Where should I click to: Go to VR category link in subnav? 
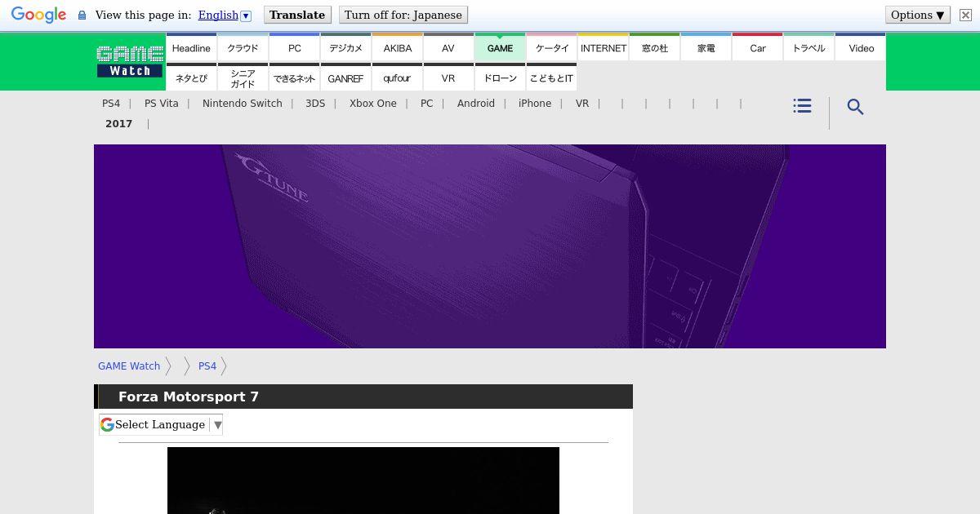(582, 104)
